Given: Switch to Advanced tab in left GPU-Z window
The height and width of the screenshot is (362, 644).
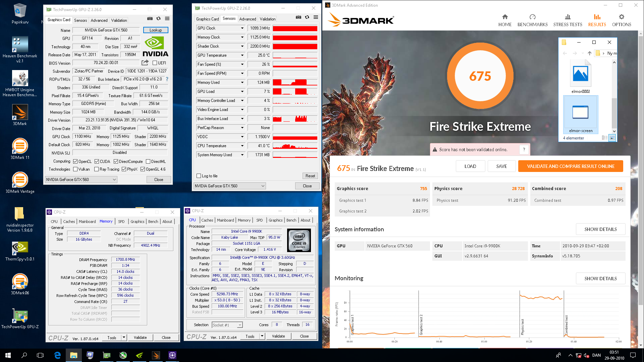Looking at the screenshot, I should tap(99, 20).
